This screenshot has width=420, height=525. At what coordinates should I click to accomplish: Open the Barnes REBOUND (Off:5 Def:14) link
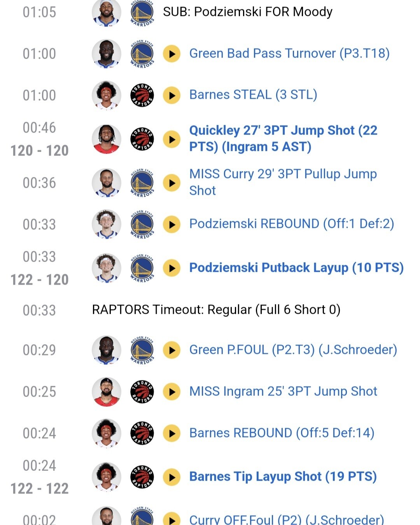tap(282, 433)
